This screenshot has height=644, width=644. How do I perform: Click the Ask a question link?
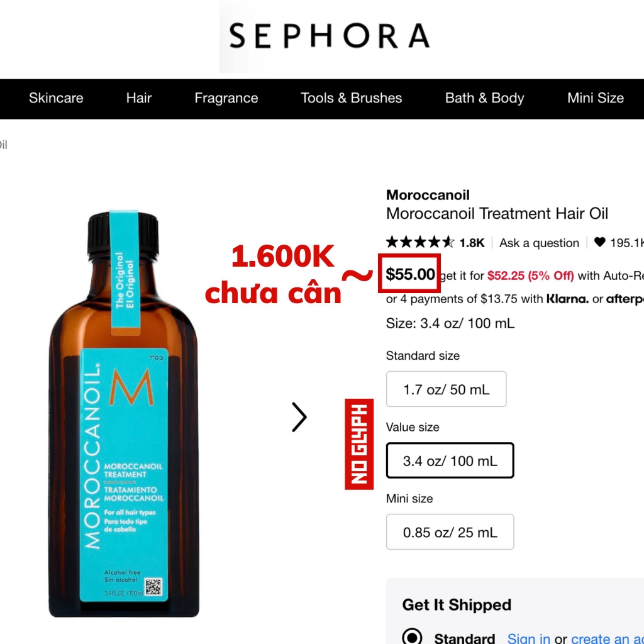(539, 243)
